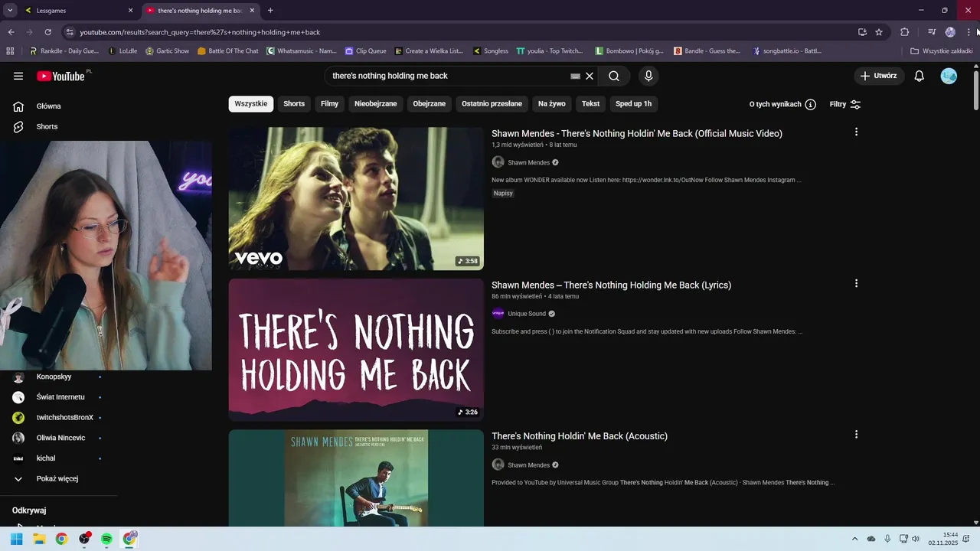This screenshot has height=551, width=980.
Task: Select the Nieobejrzane filter chip
Action: tap(375, 104)
